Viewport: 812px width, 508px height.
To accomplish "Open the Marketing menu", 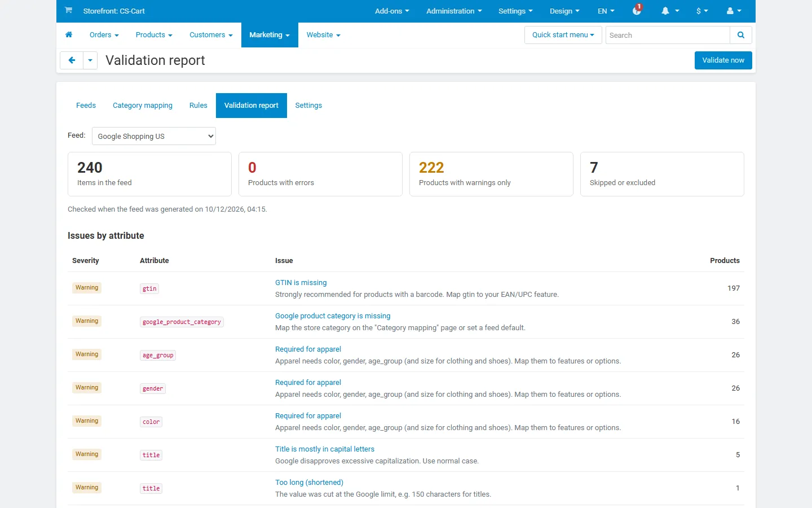I will tap(270, 35).
